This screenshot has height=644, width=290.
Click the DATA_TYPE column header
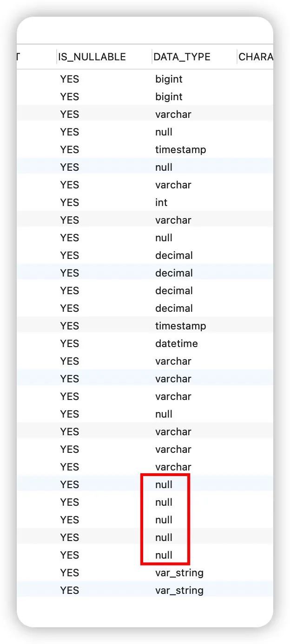click(x=182, y=57)
